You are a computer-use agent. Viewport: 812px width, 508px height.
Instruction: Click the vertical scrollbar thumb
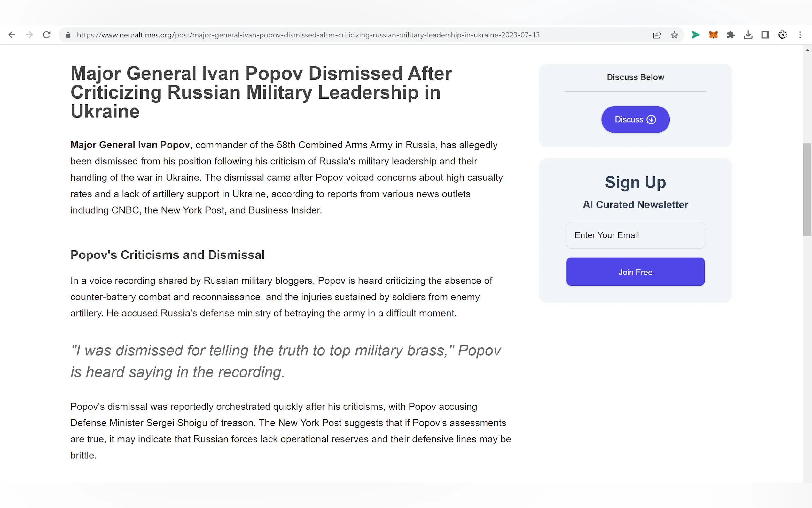coord(807,190)
